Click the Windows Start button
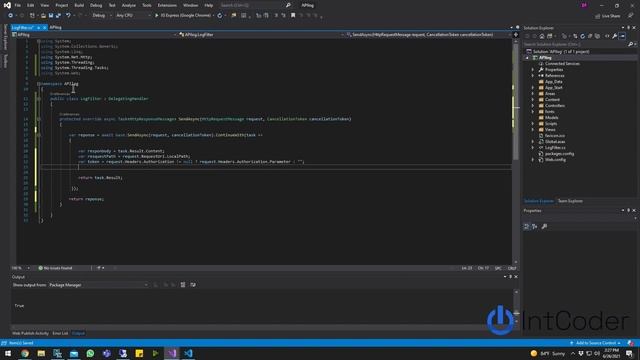 point(8,353)
